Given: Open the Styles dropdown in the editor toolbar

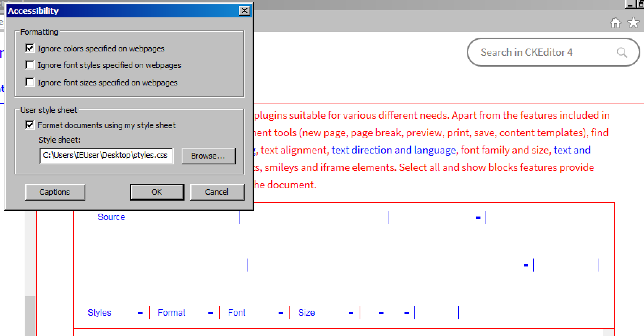Looking at the screenshot, I should [x=99, y=312].
